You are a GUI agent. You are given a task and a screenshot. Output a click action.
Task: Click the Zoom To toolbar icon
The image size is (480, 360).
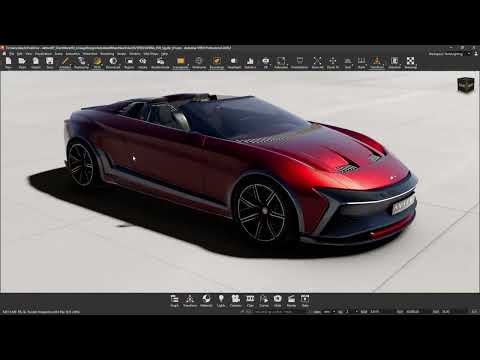click(332, 61)
